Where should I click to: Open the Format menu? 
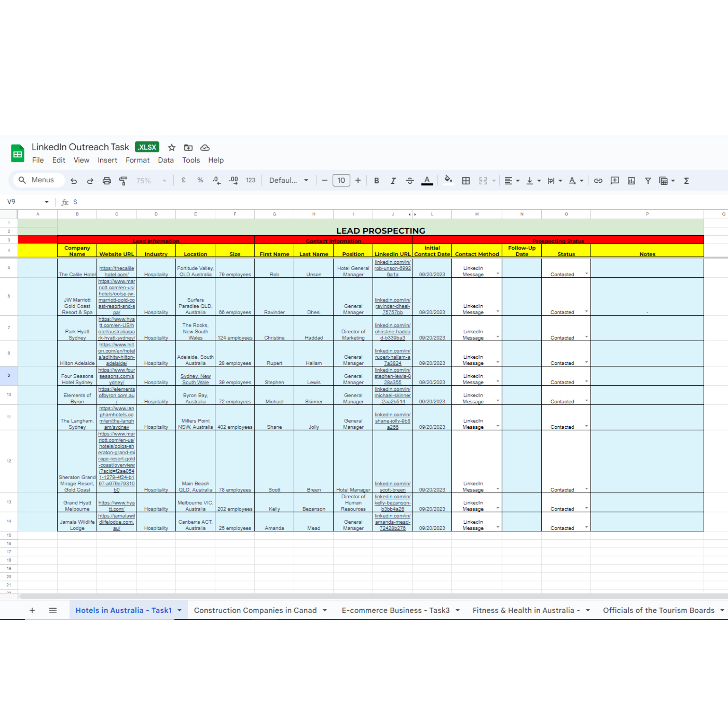(137, 160)
